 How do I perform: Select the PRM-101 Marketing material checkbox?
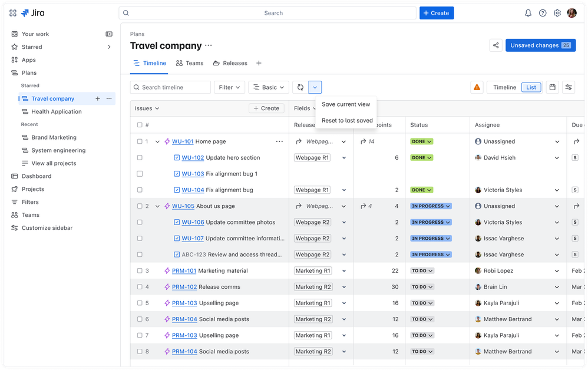(x=140, y=271)
